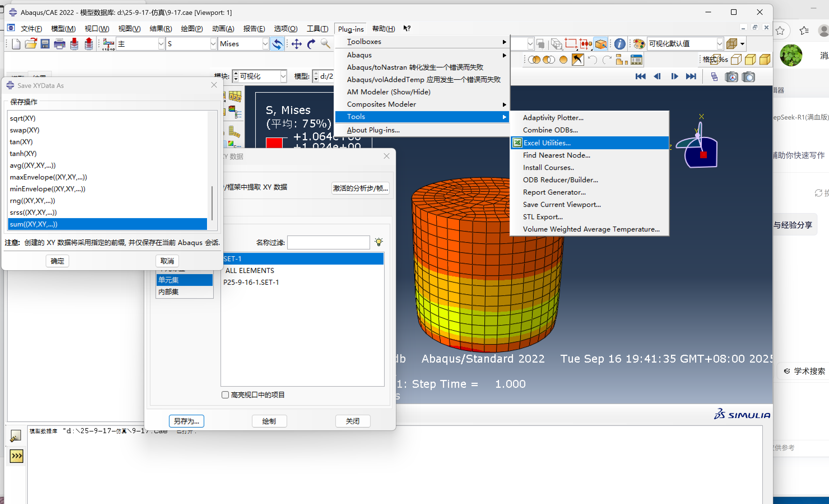This screenshot has height=504, width=829.
Task: Click the blue sync arrows icon
Action: point(278,44)
